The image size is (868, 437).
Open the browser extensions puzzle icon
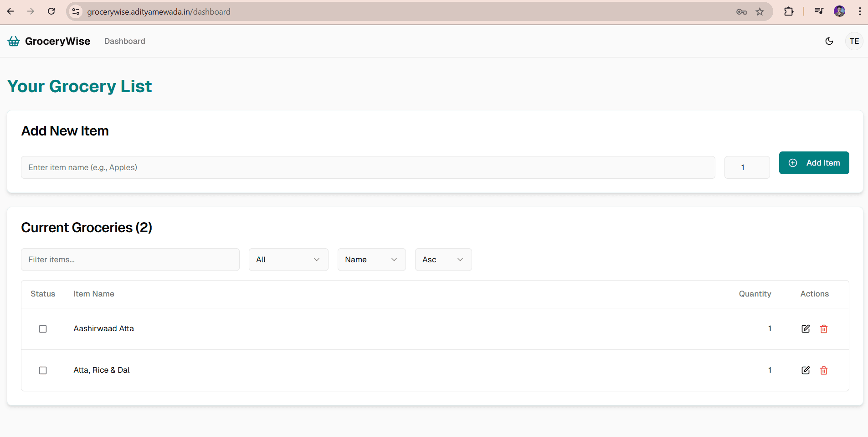[x=788, y=12]
